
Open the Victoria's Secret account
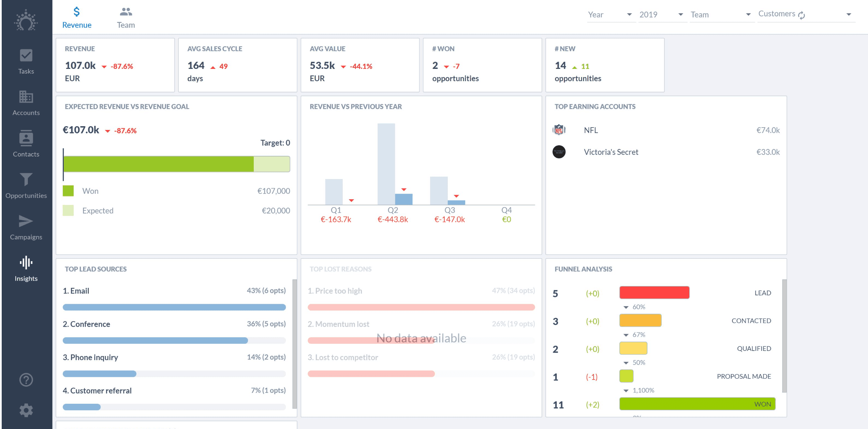point(611,152)
